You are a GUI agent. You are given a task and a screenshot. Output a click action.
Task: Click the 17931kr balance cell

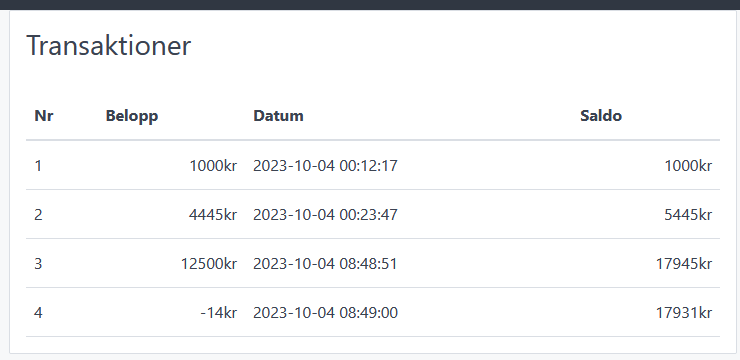coord(684,312)
